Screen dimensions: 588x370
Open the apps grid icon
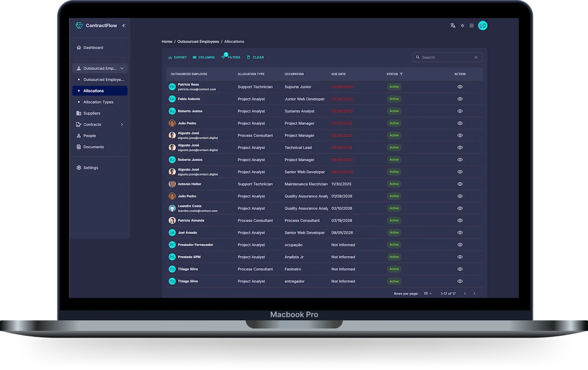[471, 25]
